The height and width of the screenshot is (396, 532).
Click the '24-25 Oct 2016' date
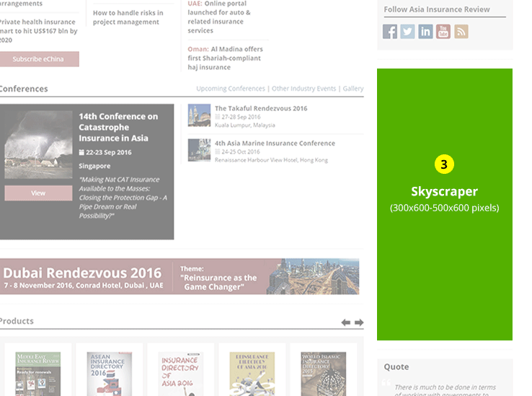(241, 151)
